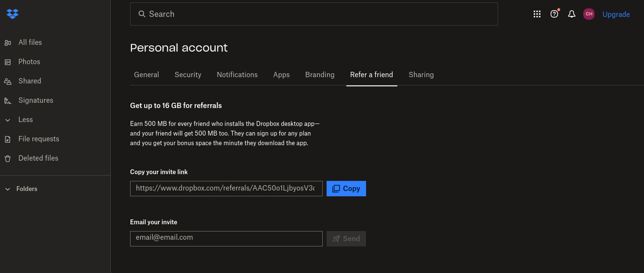Viewport: 644px width, 273px height.
Task: Click the 'Earn 500 MB' description text
Action: [225, 133]
